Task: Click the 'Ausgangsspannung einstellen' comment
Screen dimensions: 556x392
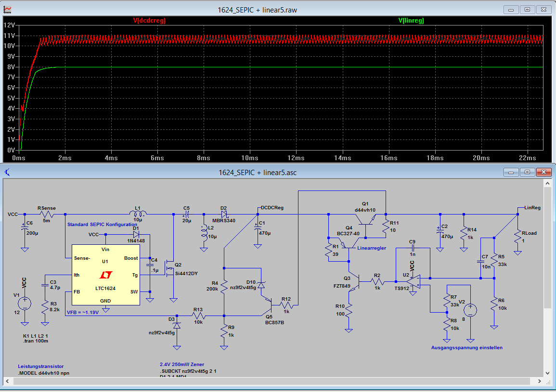Action: [466, 348]
